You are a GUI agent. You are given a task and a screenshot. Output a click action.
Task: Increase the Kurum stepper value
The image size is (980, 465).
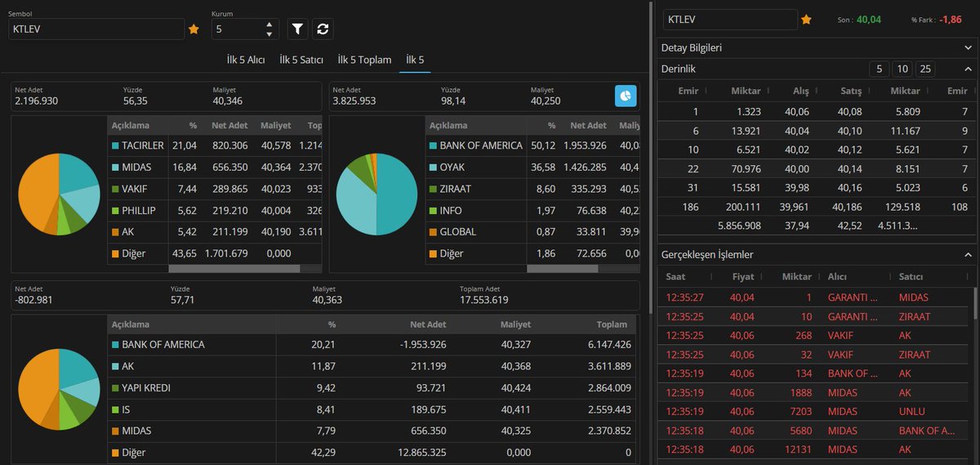pos(269,25)
